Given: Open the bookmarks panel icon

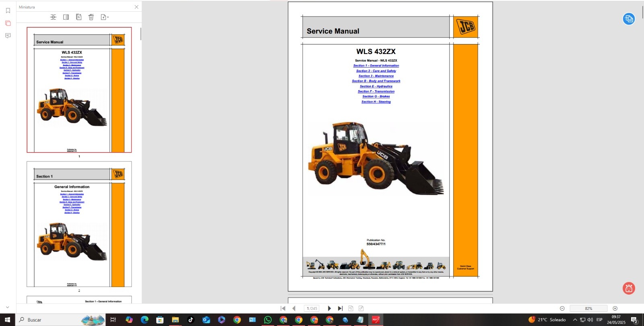Looking at the screenshot, I should pos(8,10).
